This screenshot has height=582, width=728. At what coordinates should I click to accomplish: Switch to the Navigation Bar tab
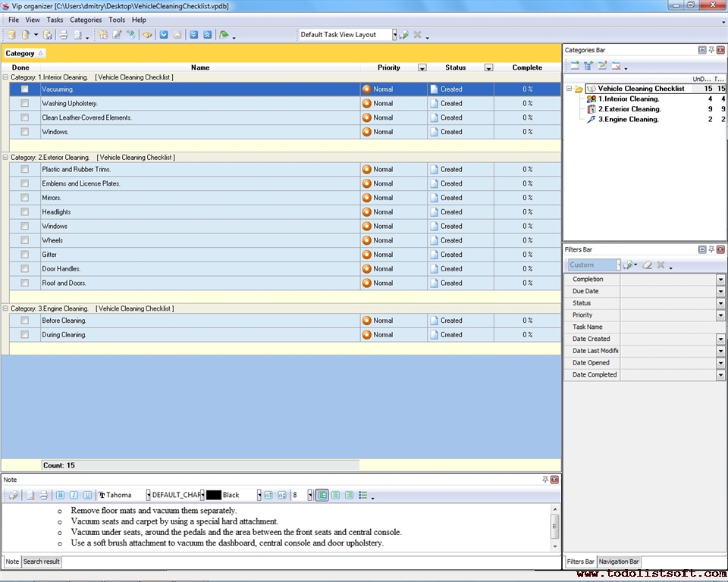click(619, 562)
